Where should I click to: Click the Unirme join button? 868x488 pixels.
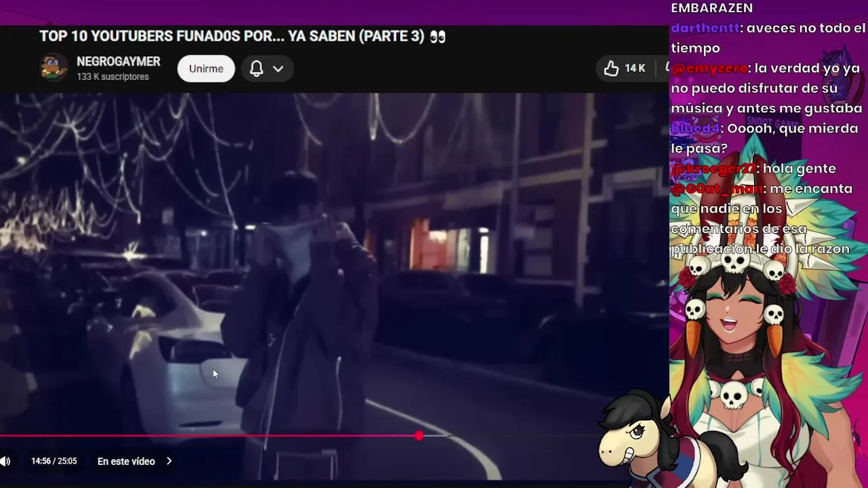point(206,68)
